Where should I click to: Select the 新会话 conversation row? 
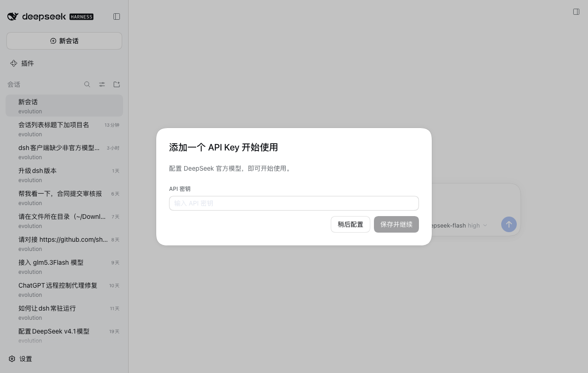click(64, 106)
